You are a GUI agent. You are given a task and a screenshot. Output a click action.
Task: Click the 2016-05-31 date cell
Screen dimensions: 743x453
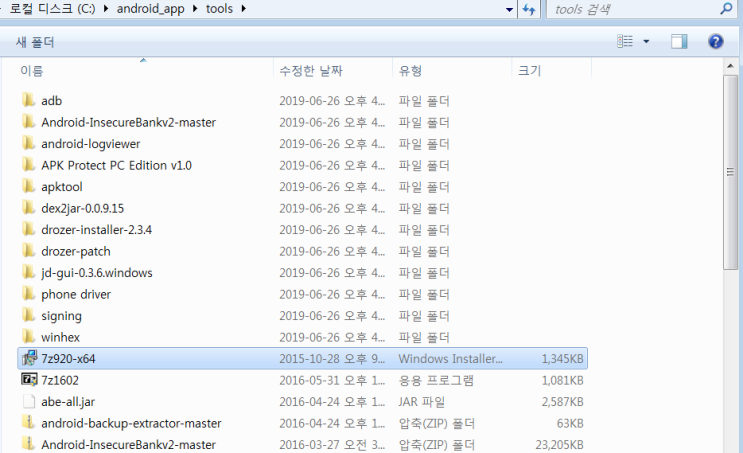click(x=332, y=380)
